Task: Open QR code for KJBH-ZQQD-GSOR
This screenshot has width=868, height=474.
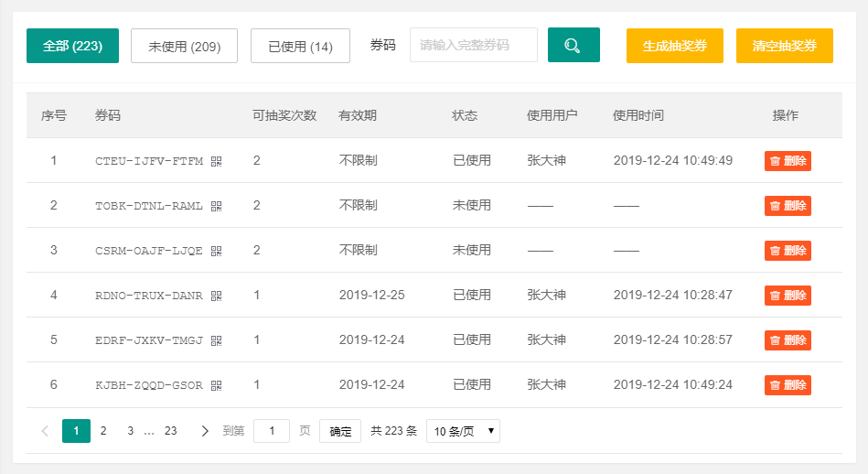Action: click(x=217, y=385)
